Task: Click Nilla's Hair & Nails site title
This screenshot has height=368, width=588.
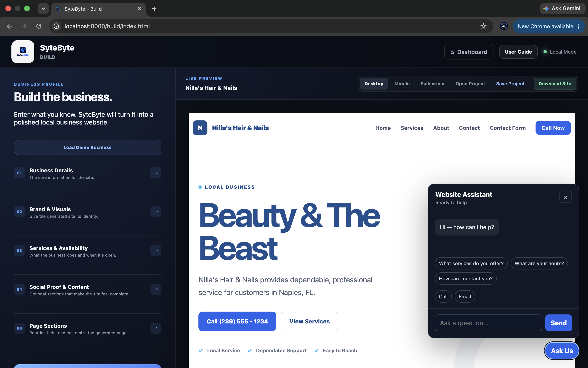Action: (x=240, y=128)
